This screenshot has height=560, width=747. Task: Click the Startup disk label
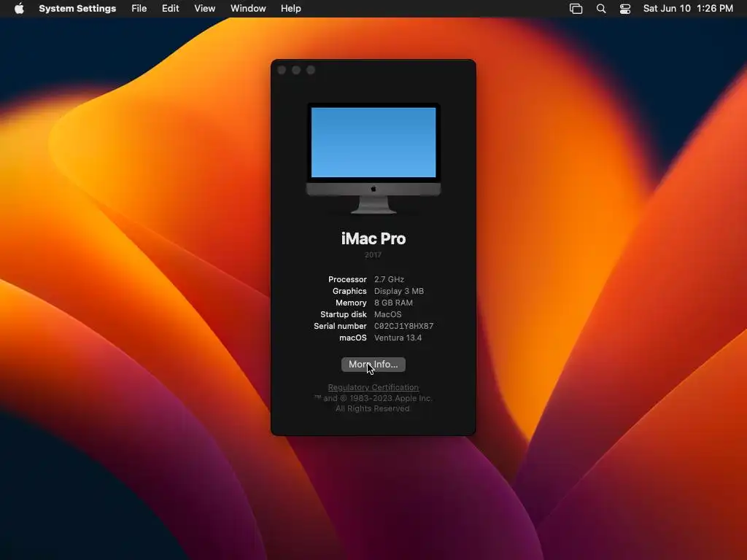[344, 314]
